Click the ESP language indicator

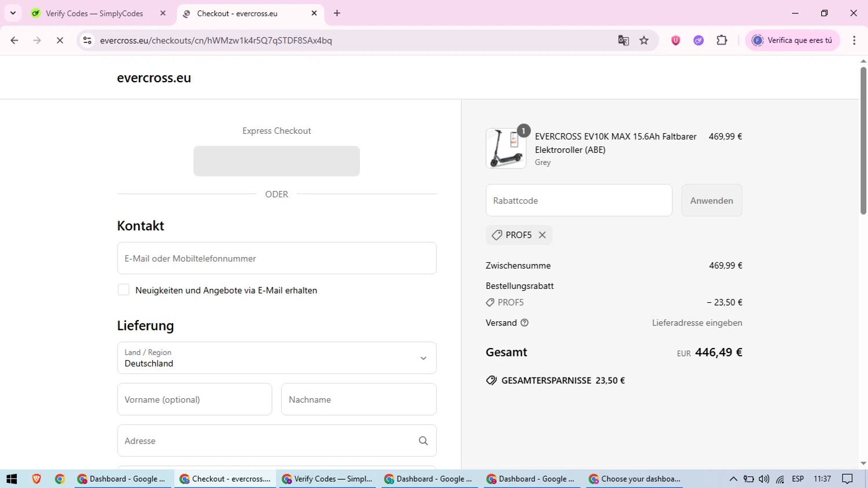[798, 479]
